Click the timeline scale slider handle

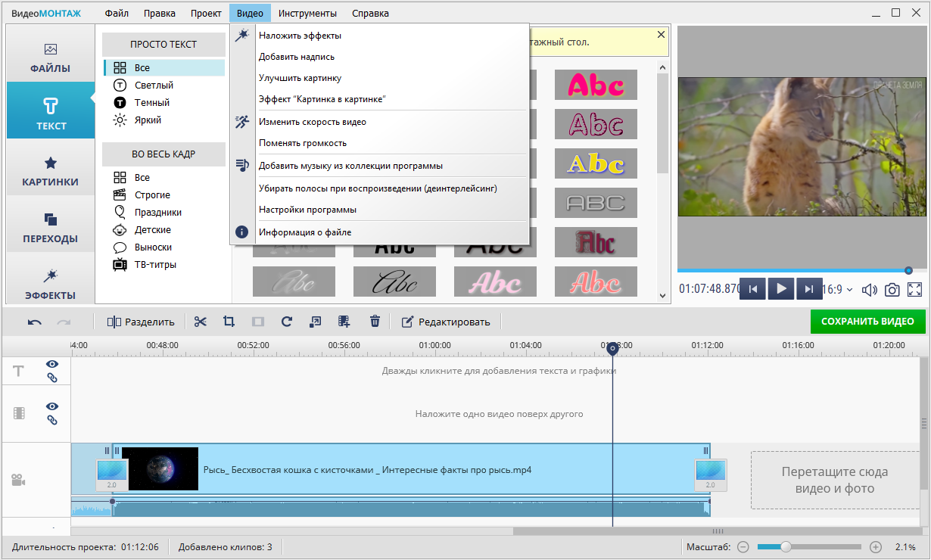pos(786,546)
